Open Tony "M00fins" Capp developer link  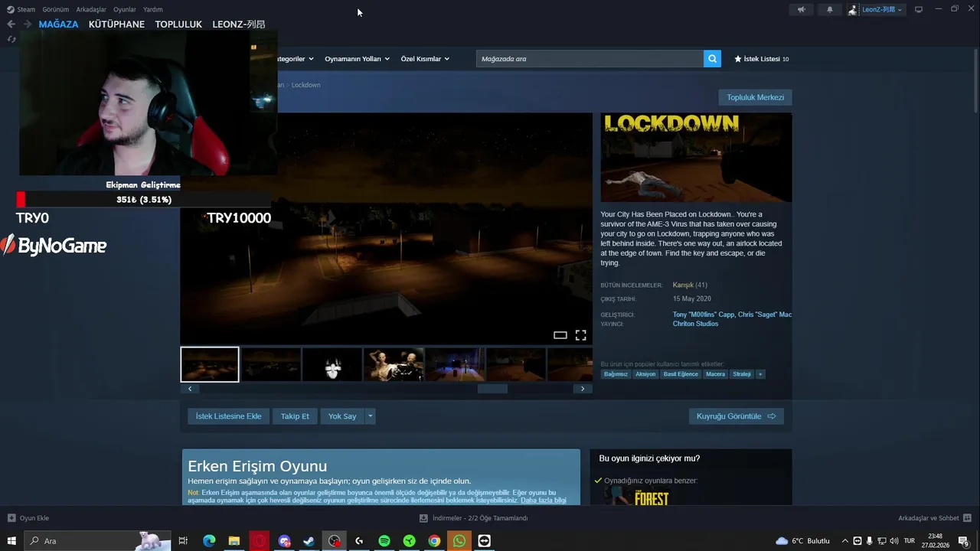(704, 315)
